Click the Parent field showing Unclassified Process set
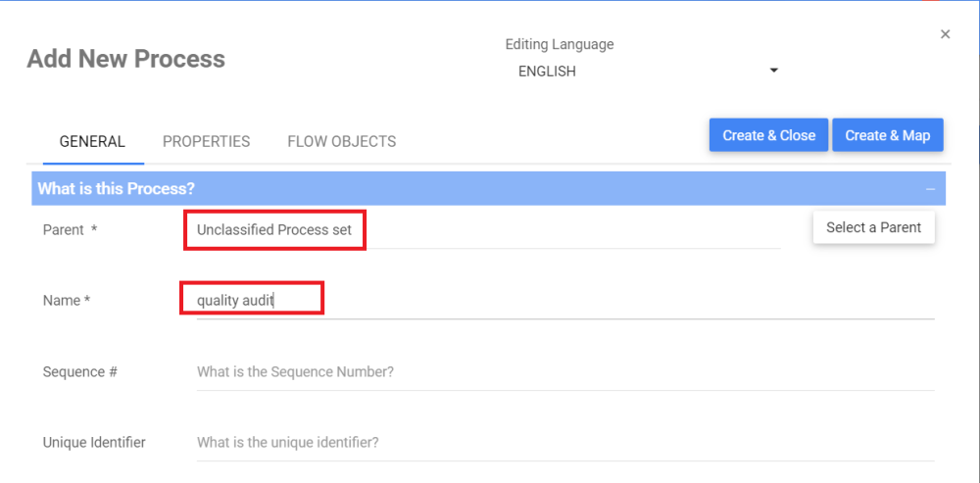 coord(274,230)
